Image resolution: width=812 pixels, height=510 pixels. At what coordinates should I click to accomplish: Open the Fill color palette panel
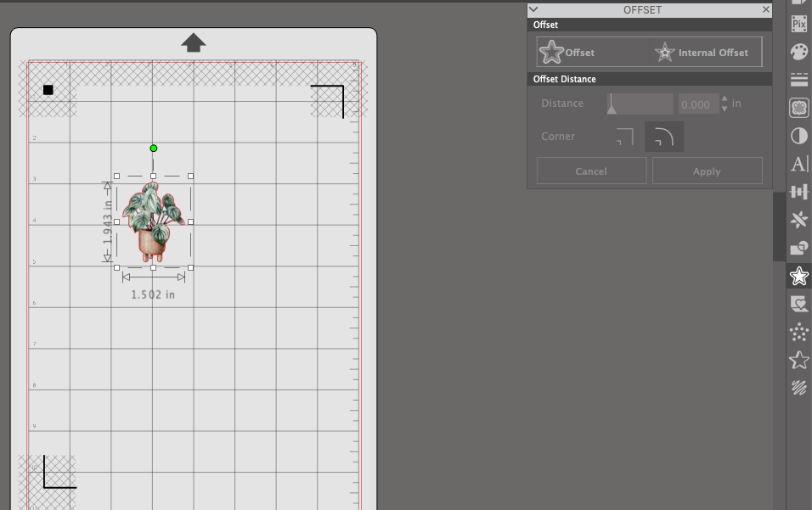[x=799, y=52]
